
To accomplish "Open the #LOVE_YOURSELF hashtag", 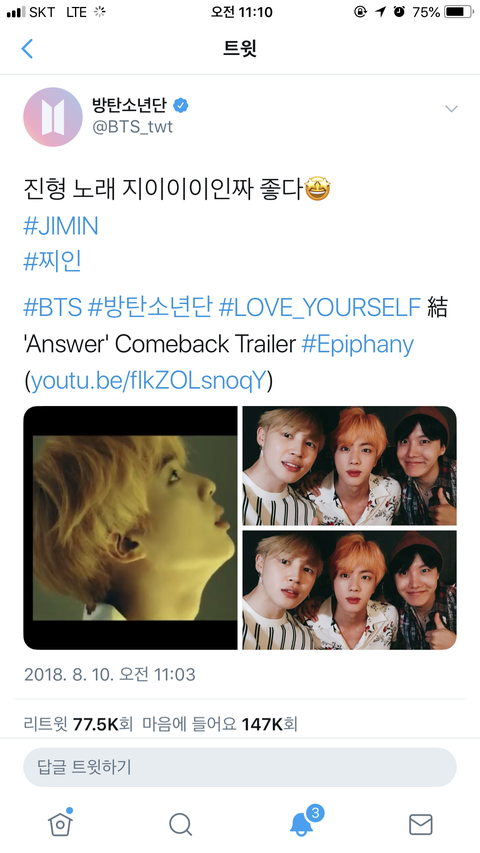I will click(x=320, y=307).
